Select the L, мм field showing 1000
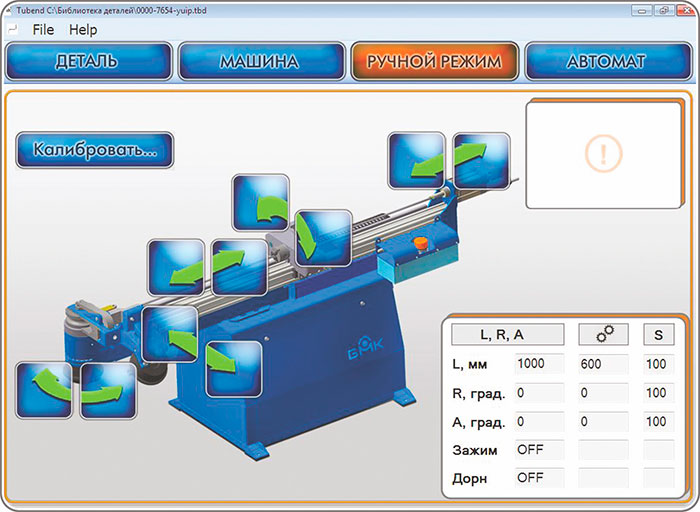The image size is (700, 512). coord(539,365)
